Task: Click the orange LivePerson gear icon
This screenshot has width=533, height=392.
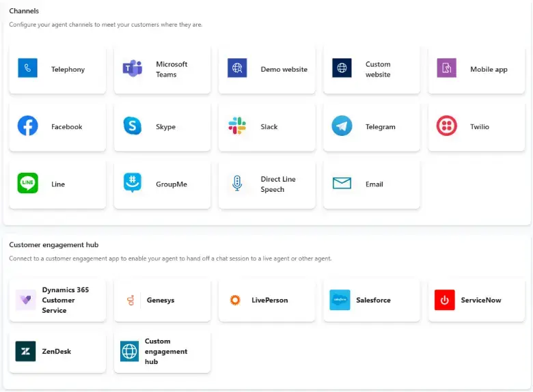Action: pyautogui.click(x=235, y=300)
